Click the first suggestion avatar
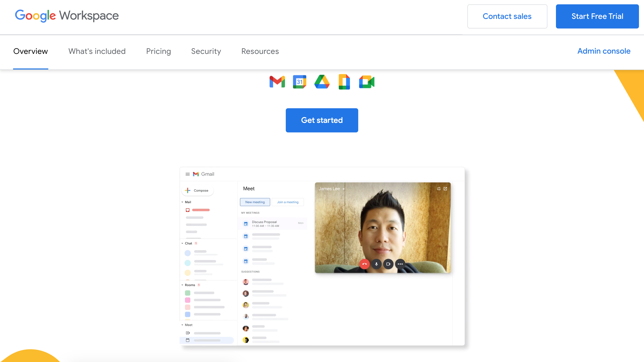644x362 pixels. 246,282
